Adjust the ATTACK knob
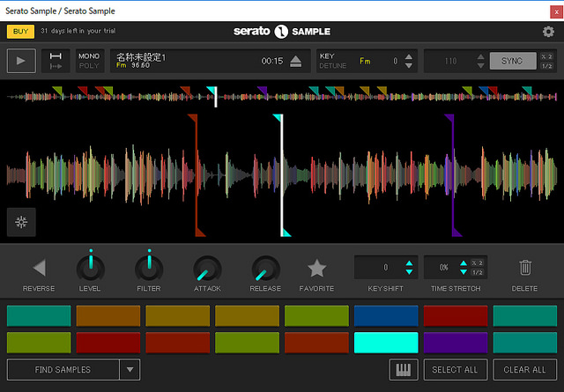 click(208, 269)
